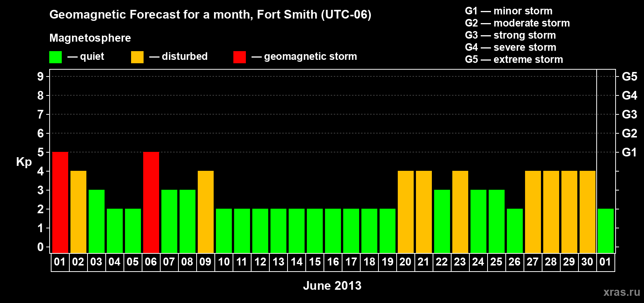Click the orange disturbed legend swatch
The height and width of the screenshot is (303, 644).
[137, 57]
